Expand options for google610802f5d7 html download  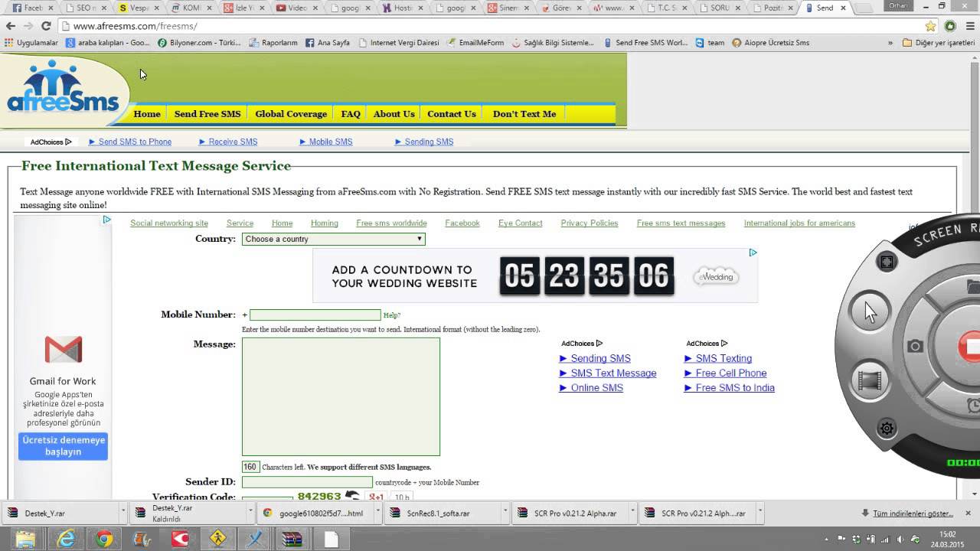click(377, 513)
